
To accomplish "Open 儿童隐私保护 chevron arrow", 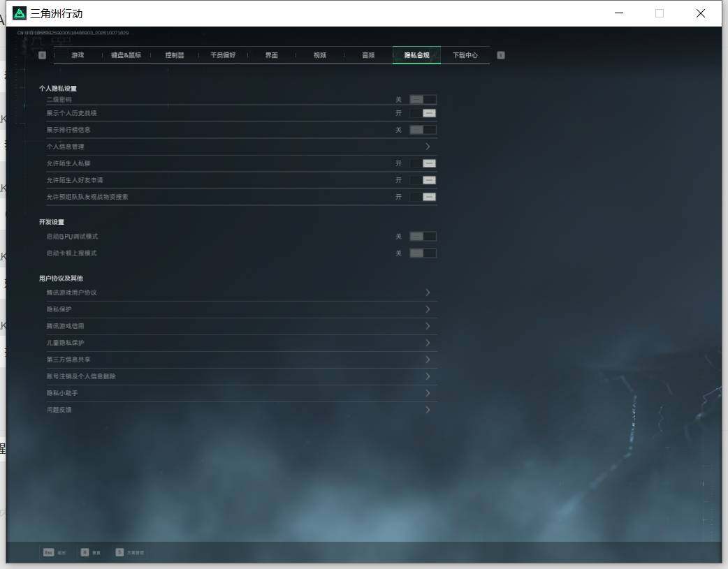I will click(428, 343).
